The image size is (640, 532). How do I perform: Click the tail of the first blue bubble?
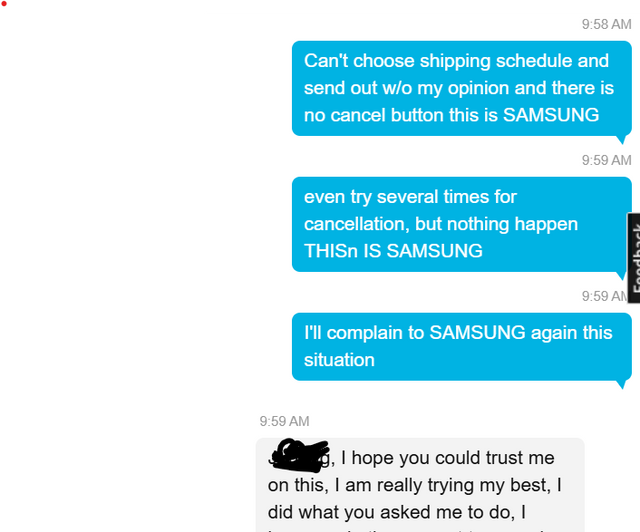(621, 140)
